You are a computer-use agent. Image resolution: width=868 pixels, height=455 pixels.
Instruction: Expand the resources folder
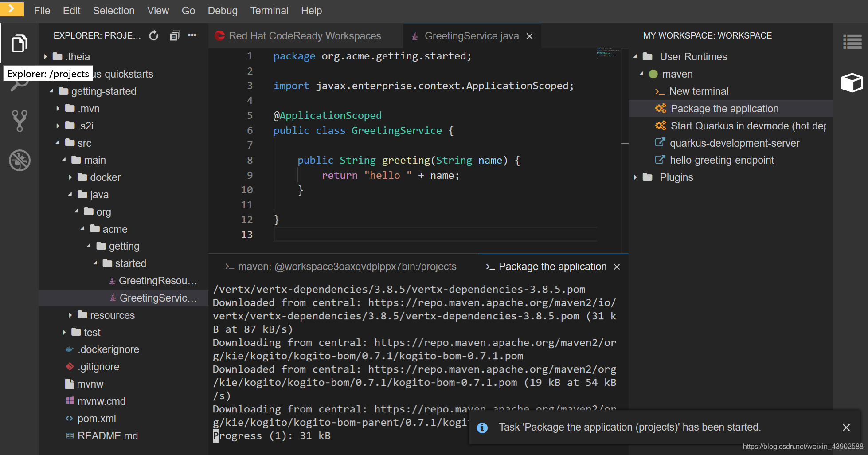[70, 315]
